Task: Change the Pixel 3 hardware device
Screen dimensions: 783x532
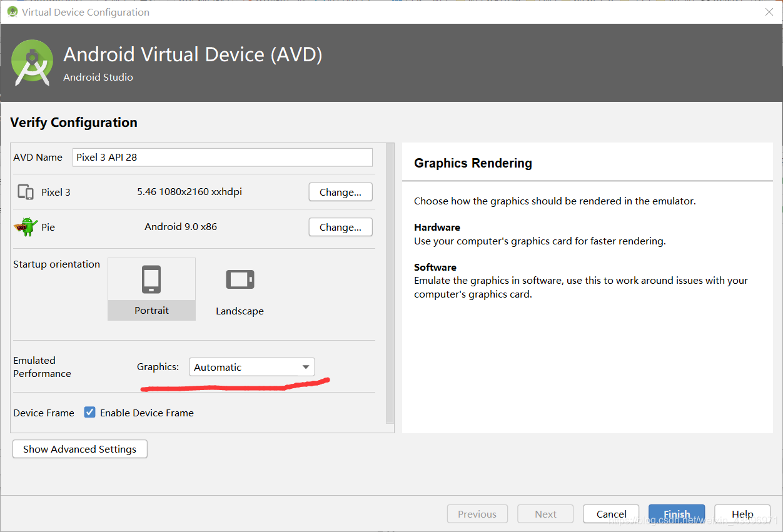Action: coord(340,192)
